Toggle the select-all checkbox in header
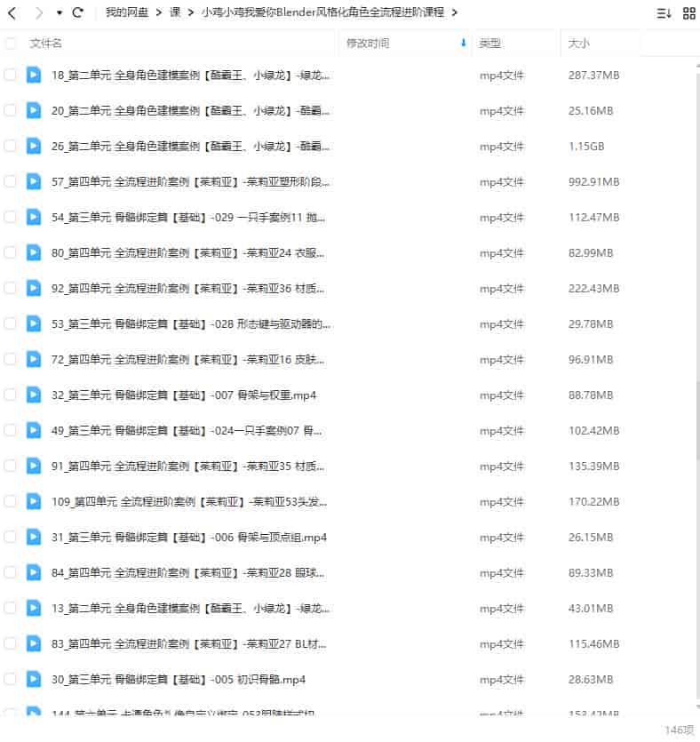This screenshot has width=700, height=742. click(x=11, y=43)
